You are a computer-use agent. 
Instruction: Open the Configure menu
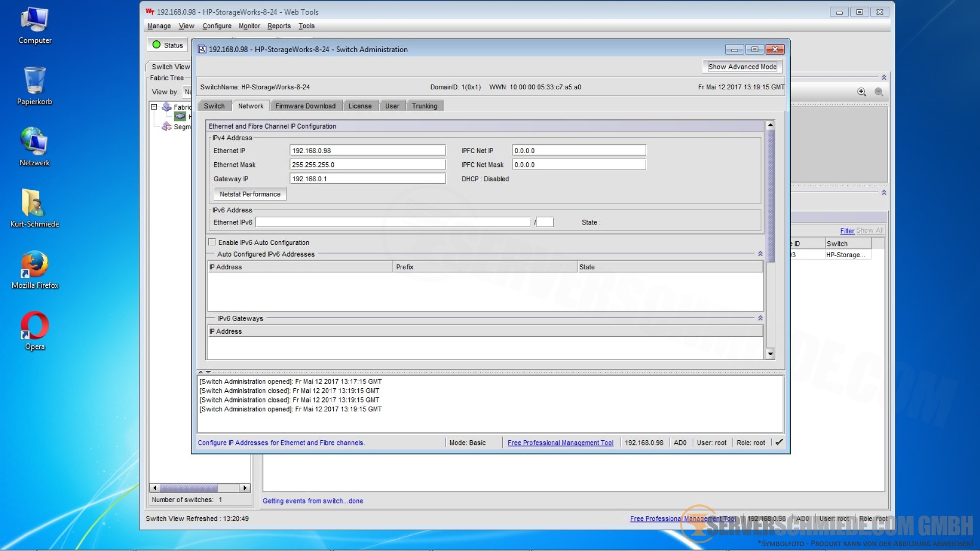click(x=216, y=26)
